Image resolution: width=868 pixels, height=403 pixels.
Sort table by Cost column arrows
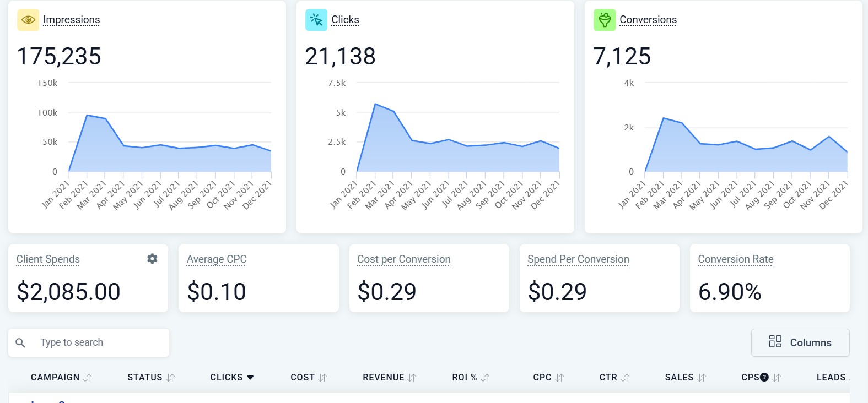coord(323,378)
